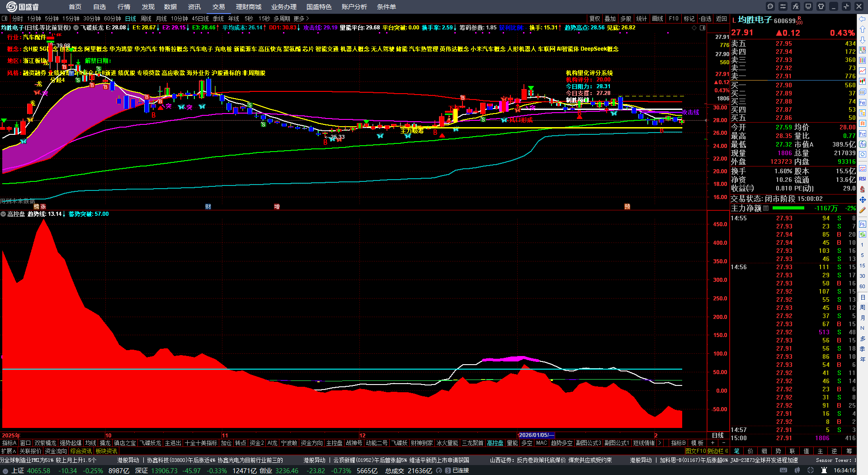Viewport: 868px width, 475px height.
Task: Click the 2026/01/05 date marker on timeline
Action: 536,435
